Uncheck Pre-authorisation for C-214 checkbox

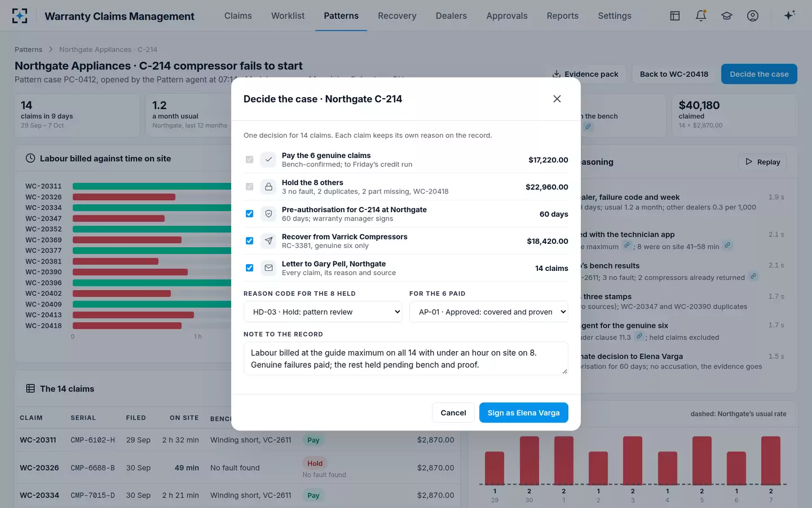click(249, 214)
